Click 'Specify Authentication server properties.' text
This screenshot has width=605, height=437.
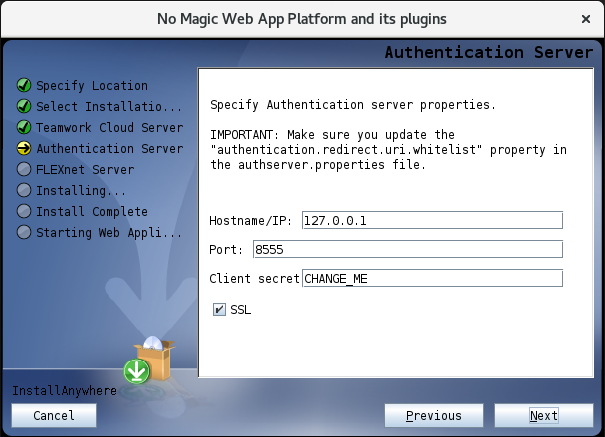[353, 105]
